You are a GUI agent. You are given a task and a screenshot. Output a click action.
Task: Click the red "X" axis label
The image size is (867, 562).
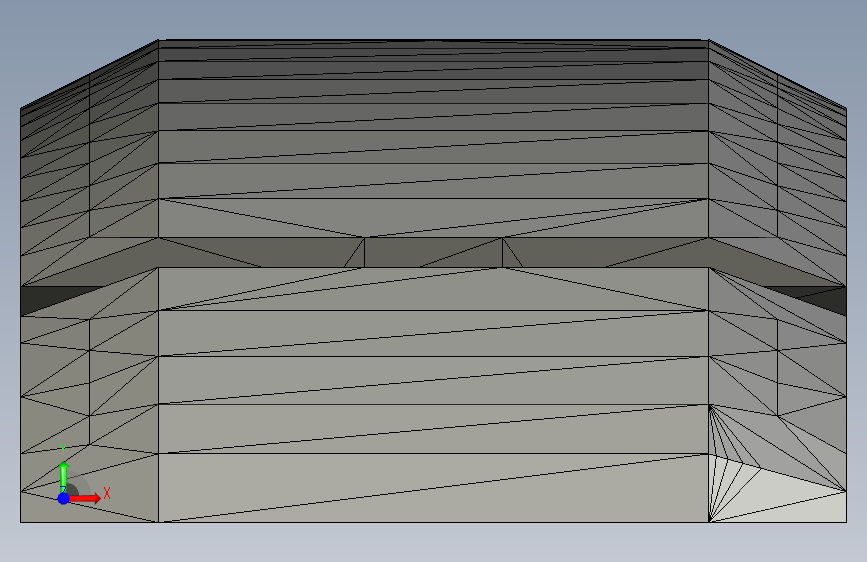point(107,493)
